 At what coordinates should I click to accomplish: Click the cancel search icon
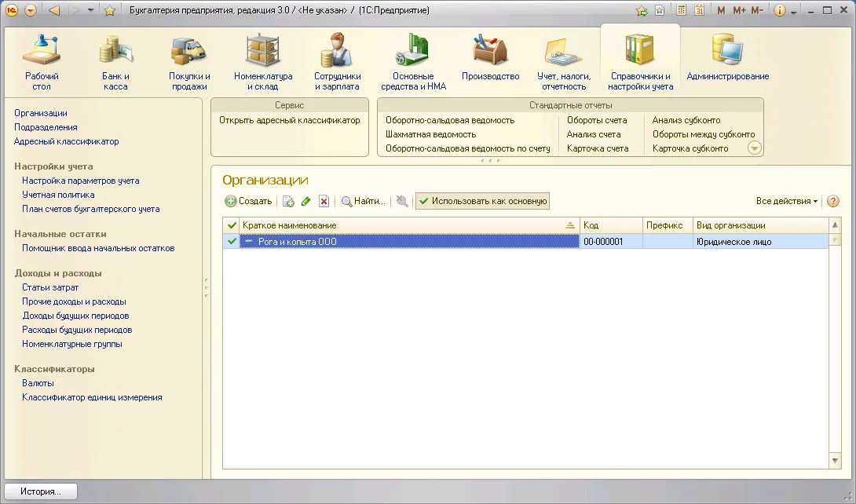(402, 201)
